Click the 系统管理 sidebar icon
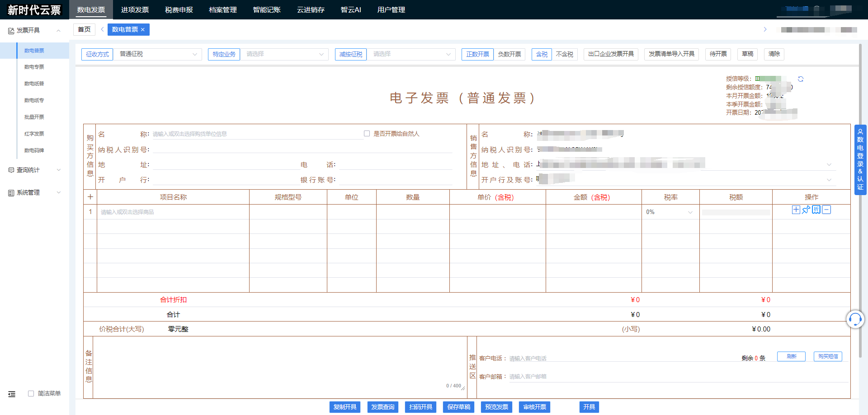868x415 pixels. [x=11, y=193]
